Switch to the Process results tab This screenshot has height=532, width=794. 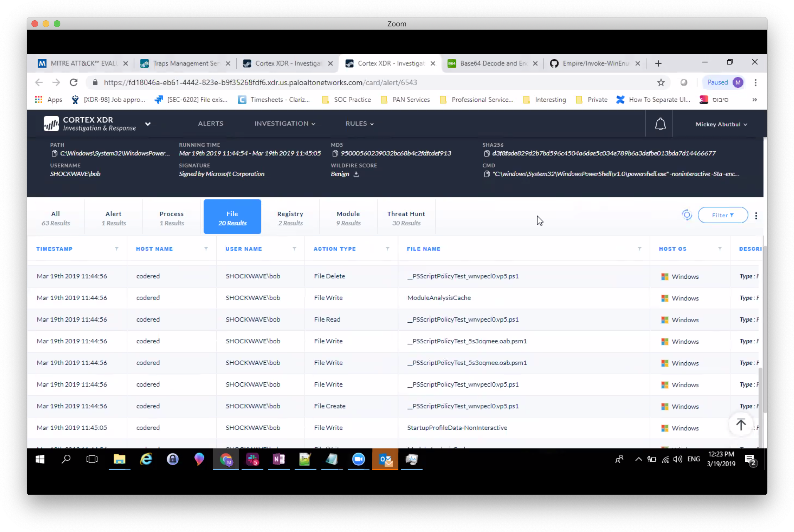click(172, 218)
